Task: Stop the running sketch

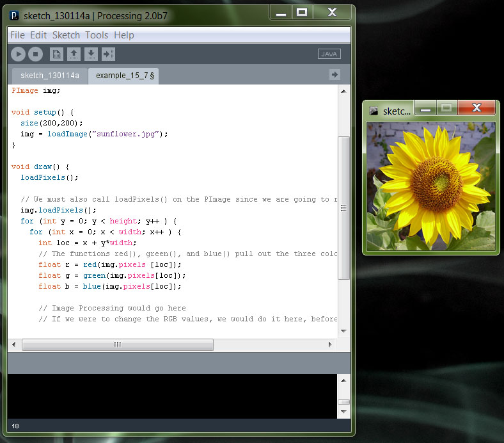Action: tap(36, 54)
